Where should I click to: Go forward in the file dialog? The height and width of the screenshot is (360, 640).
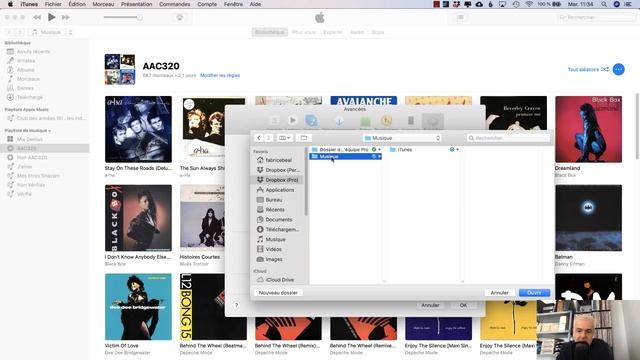269,138
